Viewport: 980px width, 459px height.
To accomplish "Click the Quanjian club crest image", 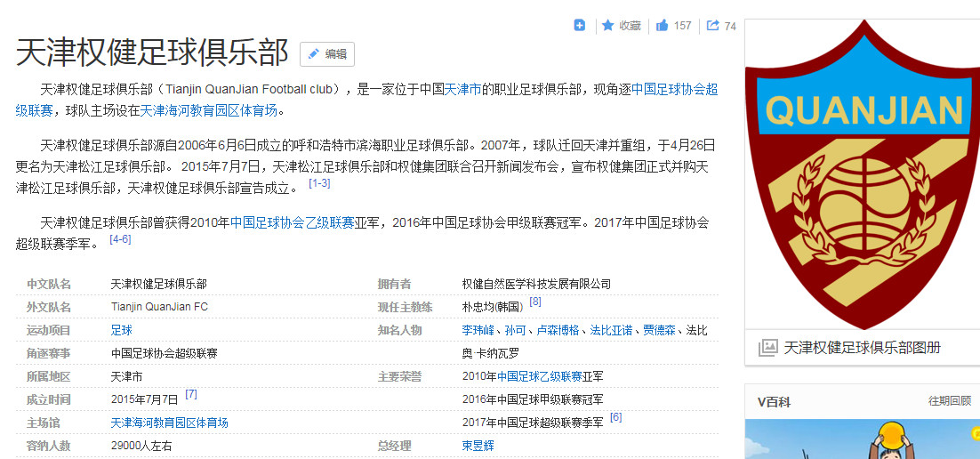I will (863, 174).
